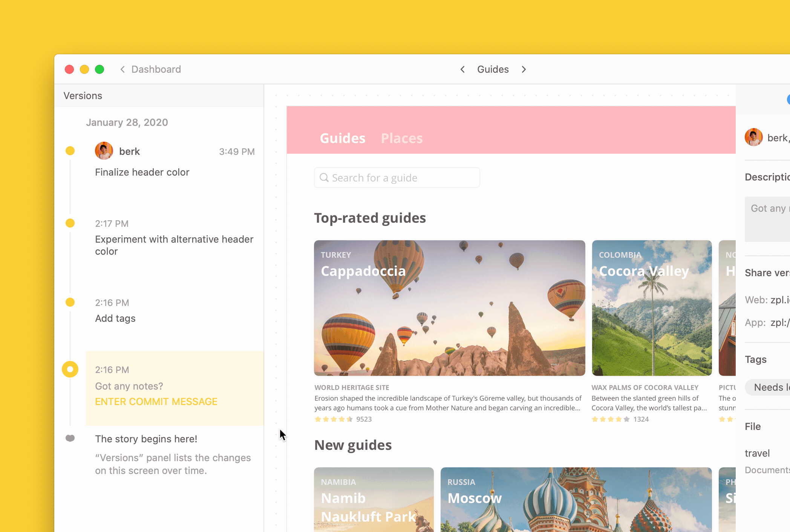The height and width of the screenshot is (532, 790).
Task: Click the heart marker for story beginning
Action: (70, 438)
